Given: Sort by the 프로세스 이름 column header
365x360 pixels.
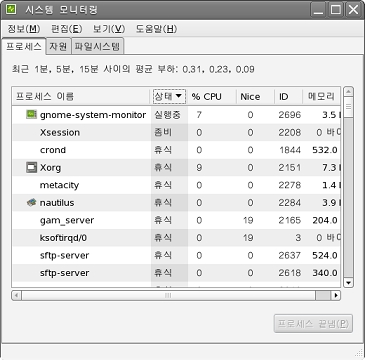Looking at the screenshot, I should [x=81, y=97].
